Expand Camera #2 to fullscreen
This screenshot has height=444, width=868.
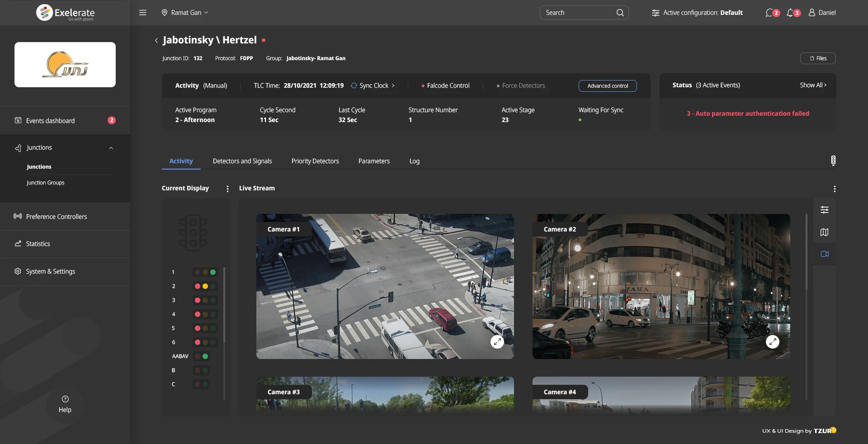coord(773,341)
